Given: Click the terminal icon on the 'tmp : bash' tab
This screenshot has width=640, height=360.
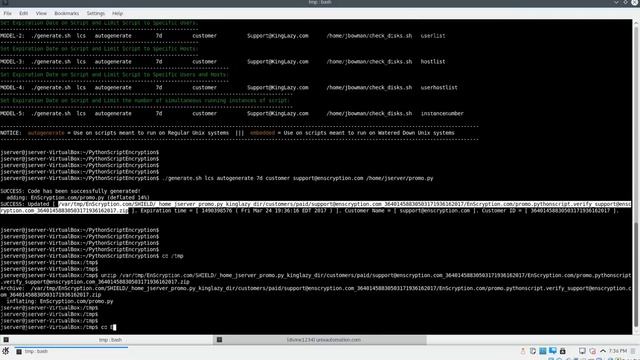Looking at the screenshot, I should coord(6,340).
